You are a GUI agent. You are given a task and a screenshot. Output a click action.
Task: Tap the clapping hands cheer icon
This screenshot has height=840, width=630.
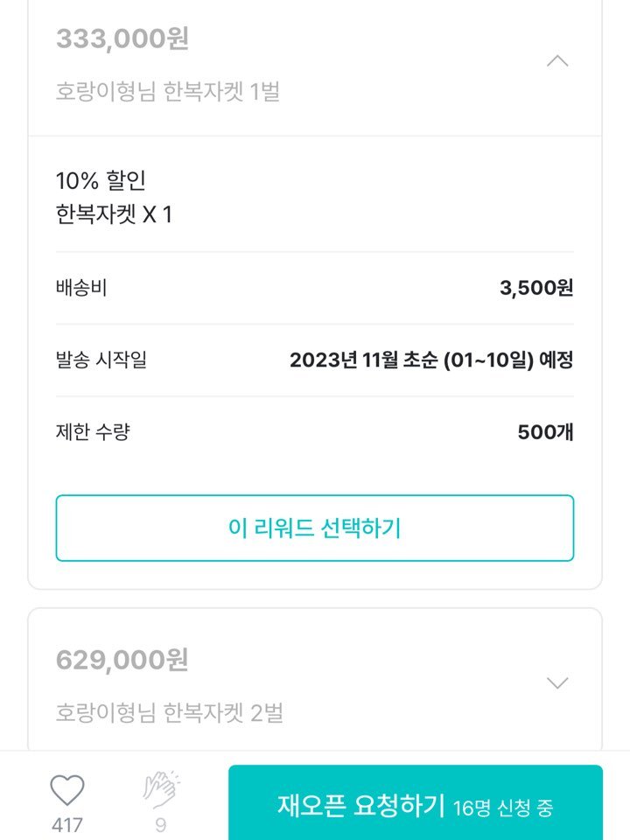pos(161,789)
